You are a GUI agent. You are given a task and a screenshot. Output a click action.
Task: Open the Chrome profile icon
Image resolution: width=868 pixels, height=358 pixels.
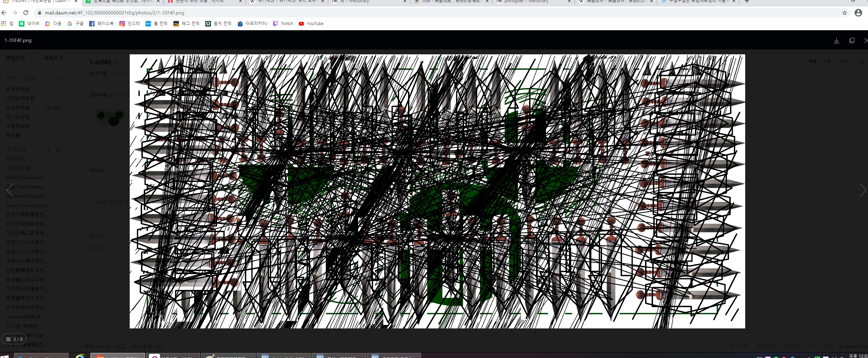[858, 13]
